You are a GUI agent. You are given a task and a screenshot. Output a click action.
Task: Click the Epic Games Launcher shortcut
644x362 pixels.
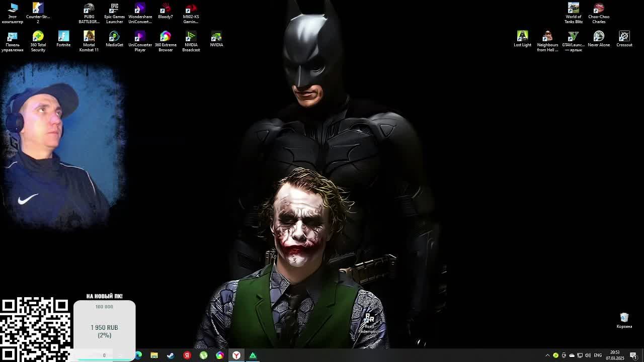pos(114,13)
